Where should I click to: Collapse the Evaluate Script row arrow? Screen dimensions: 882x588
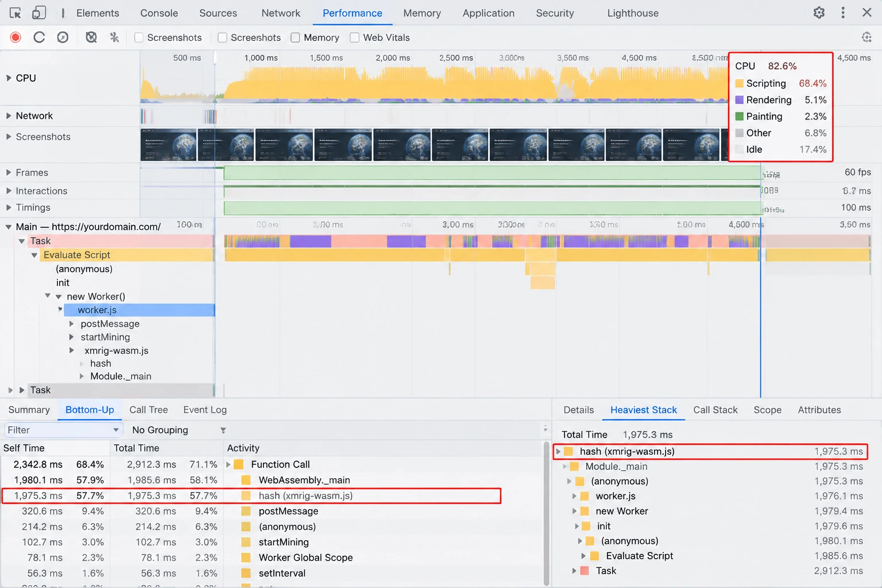(34, 255)
